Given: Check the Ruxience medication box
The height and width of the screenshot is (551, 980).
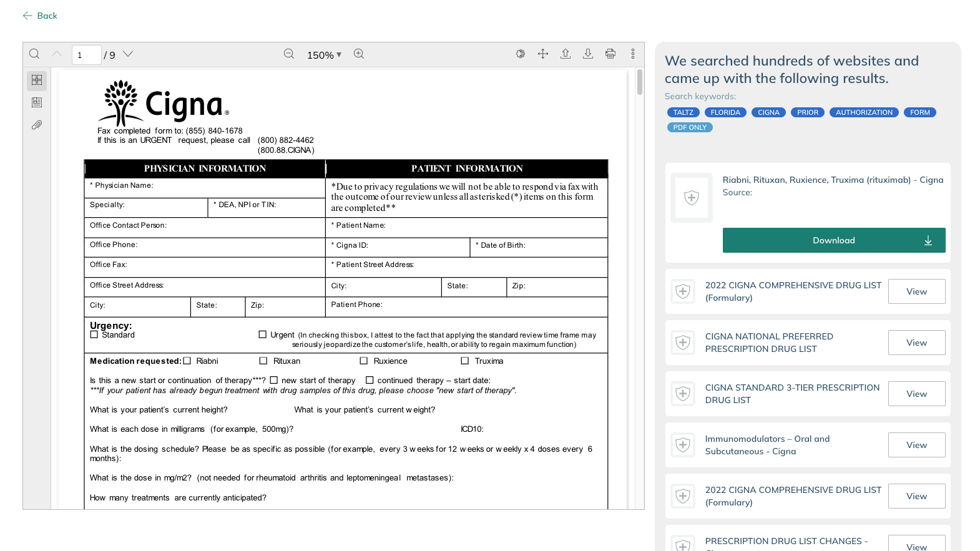Looking at the screenshot, I should pyautogui.click(x=364, y=361).
